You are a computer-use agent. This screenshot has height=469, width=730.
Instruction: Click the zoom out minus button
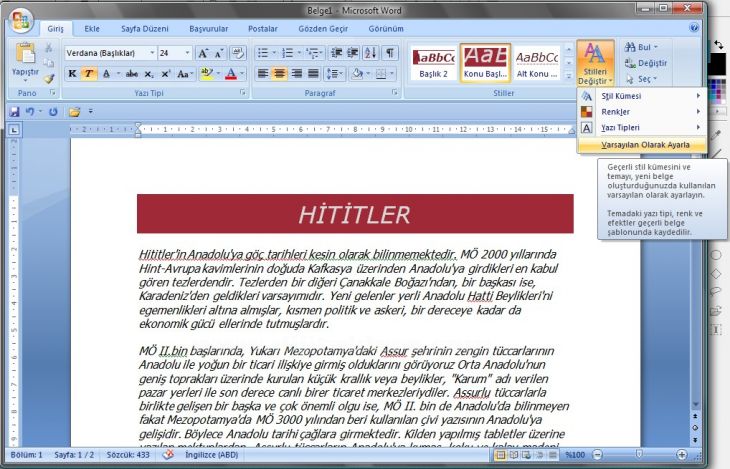(x=597, y=455)
